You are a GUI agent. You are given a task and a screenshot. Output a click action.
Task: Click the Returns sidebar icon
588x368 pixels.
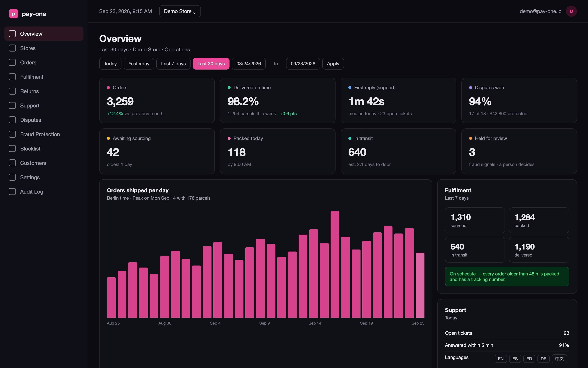coord(12,91)
